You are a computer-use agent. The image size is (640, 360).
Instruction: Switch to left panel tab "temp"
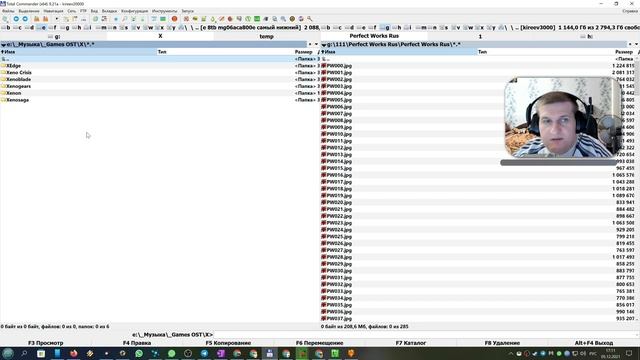click(x=267, y=36)
